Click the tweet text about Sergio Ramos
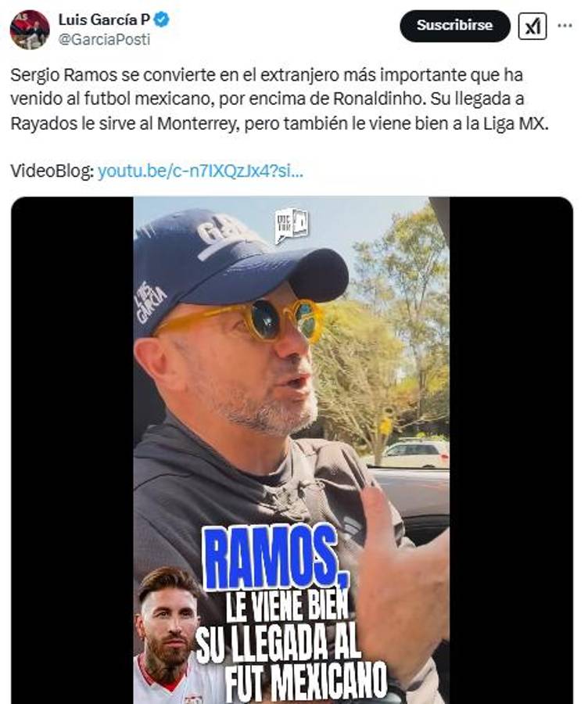588x704 pixels. [279, 99]
